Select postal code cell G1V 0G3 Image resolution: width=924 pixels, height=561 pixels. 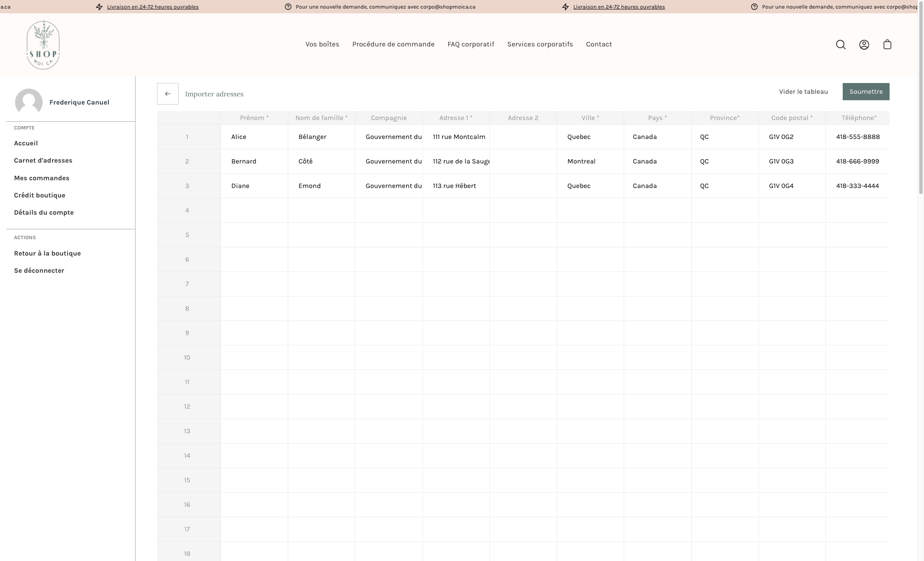tap(792, 161)
